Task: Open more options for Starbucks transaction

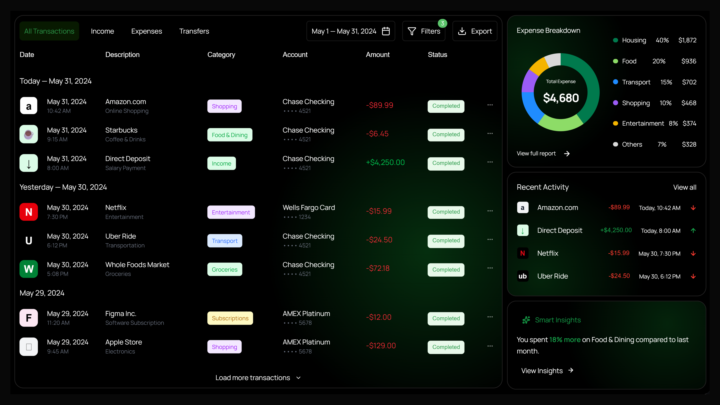Action: [490, 134]
